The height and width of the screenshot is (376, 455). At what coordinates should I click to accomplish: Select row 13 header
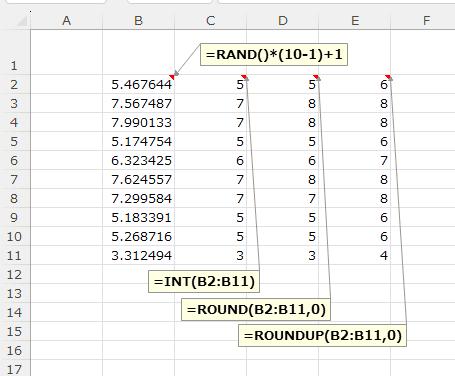click(x=15, y=293)
